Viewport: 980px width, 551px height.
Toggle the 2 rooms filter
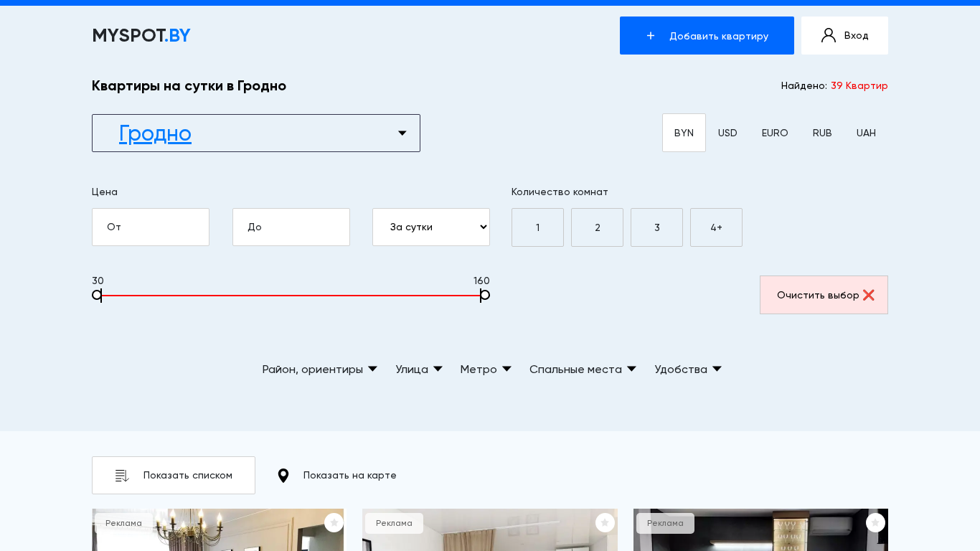tap(597, 227)
